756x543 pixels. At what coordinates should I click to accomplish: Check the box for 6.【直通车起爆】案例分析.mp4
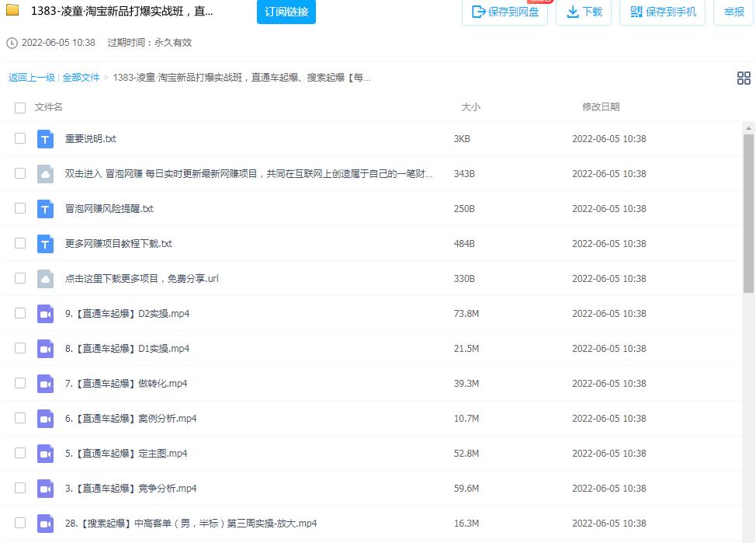pos(20,418)
